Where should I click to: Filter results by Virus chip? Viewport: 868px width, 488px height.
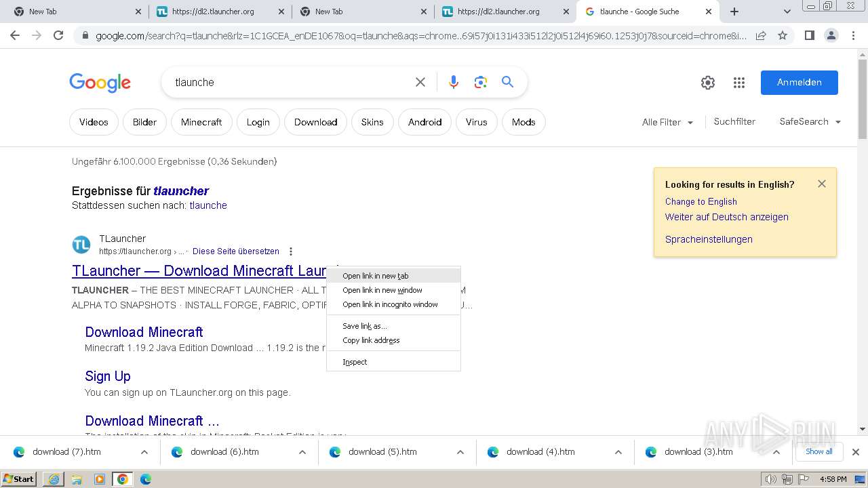(x=476, y=122)
